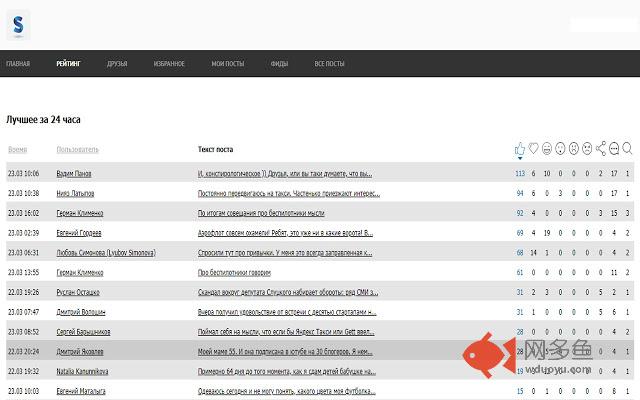Open post 'Одеваюсь сегодня и не могу понять'
640x400 pixels.
pyautogui.click(x=287, y=391)
